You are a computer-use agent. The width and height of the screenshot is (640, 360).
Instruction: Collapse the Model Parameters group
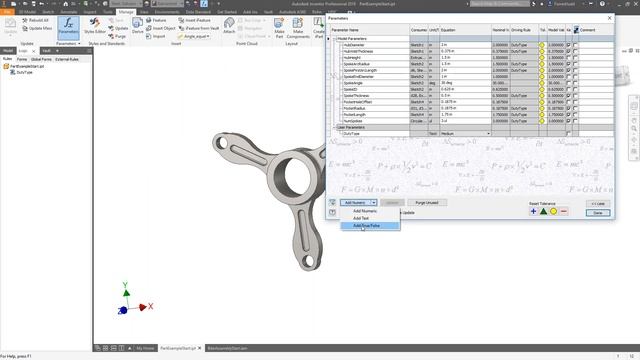[334, 38]
